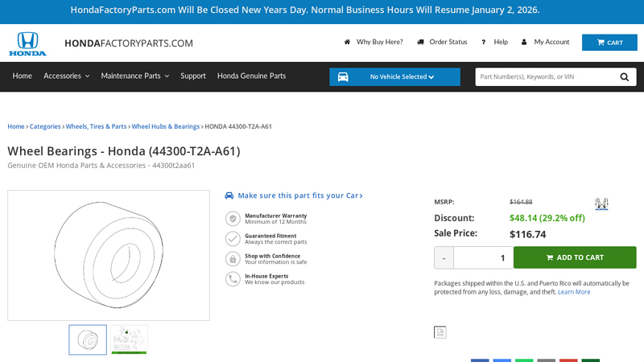Decrease quantity with the minus button
The image size is (644, 362).
pos(444,257)
